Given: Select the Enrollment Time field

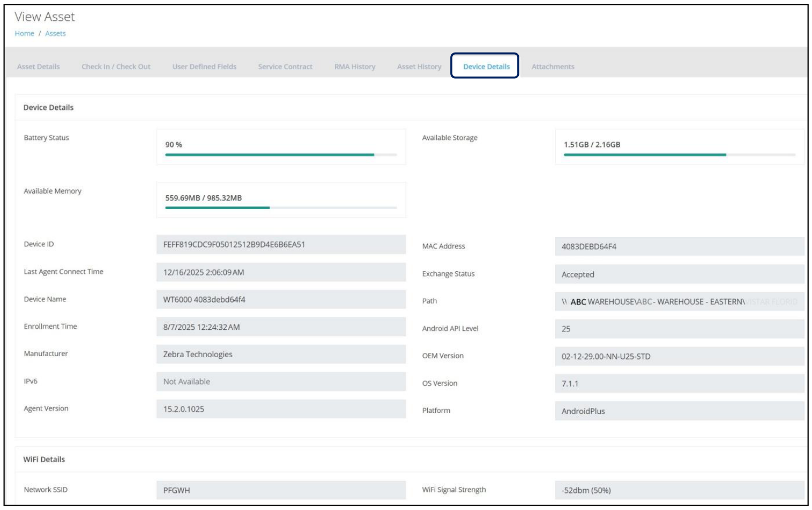Looking at the screenshot, I should tap(281, 327).
